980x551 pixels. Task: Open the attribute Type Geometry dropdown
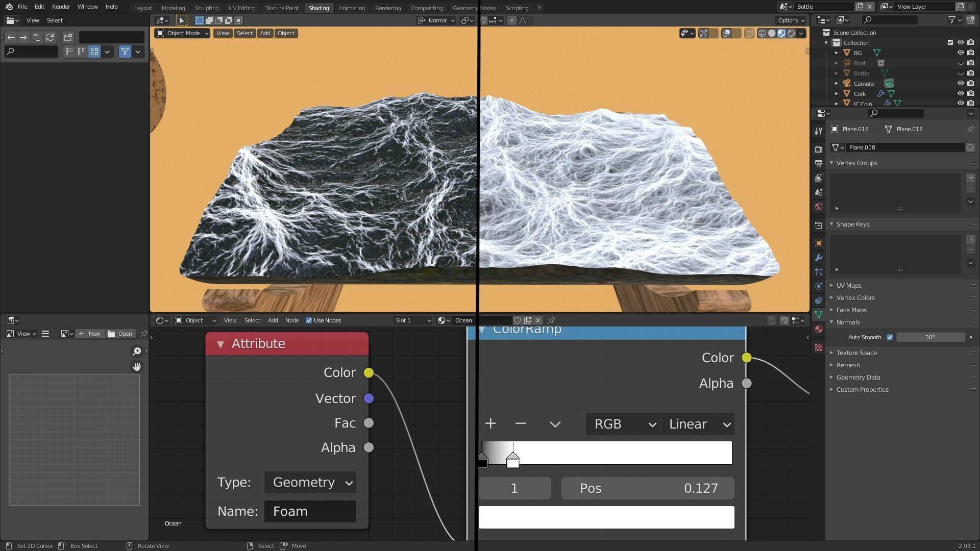pos(310,483)
